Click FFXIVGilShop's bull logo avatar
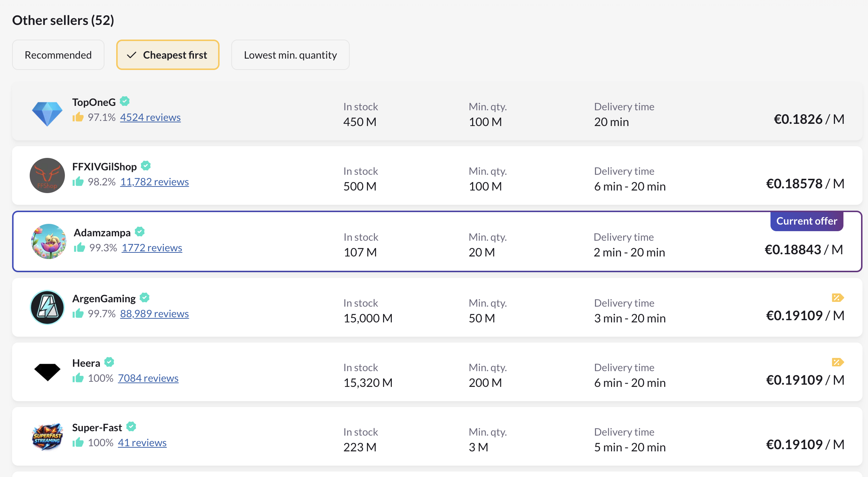Screen dimensions: 868x477 click(x=47, y=175)
